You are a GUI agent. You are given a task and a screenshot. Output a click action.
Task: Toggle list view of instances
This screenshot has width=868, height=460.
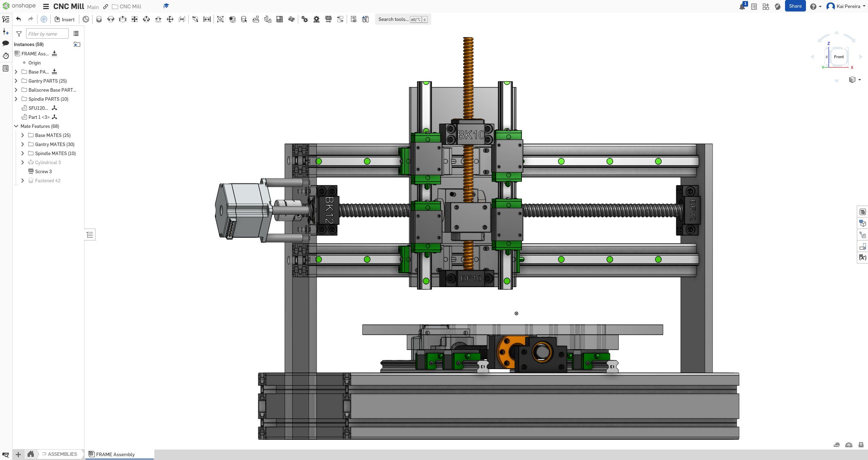[x=76, y=34]
